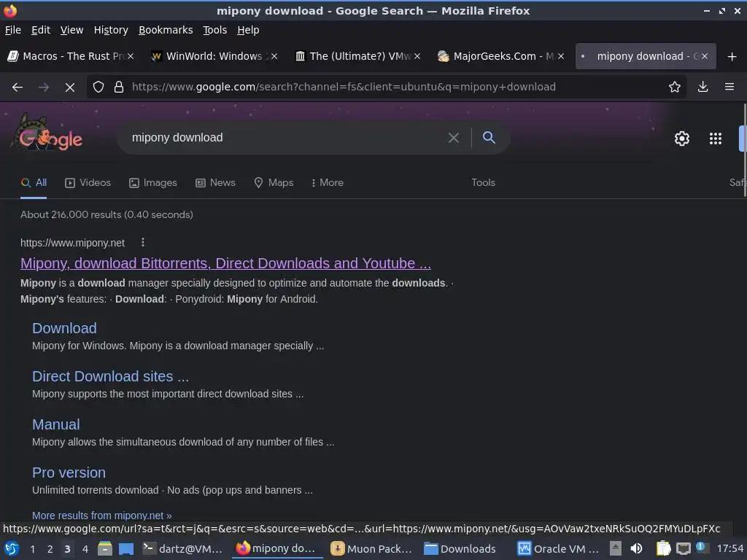Switch to virtual desktop 4

point(85,549)
